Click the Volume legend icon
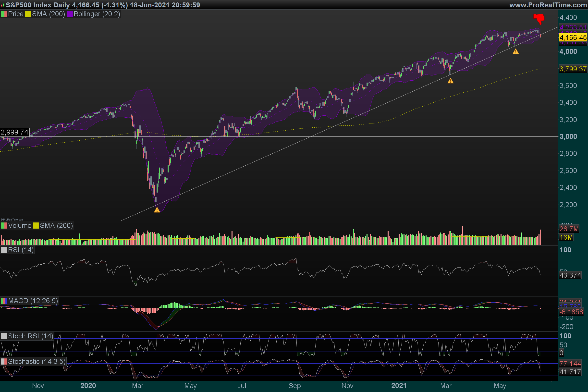This screenshot has width=588, height=392. [4, 226]
